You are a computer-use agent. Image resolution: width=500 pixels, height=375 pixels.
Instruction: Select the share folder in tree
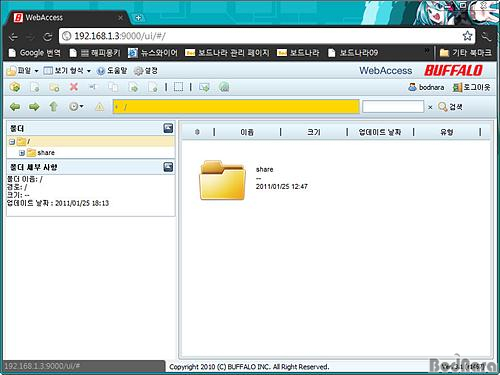coord(41,153)
